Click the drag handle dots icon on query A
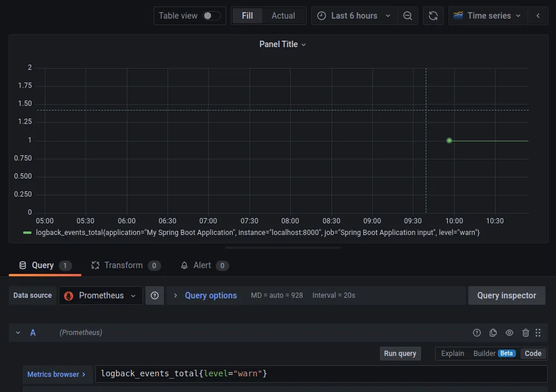Screen dimensions: 556x392 point(538,333)
